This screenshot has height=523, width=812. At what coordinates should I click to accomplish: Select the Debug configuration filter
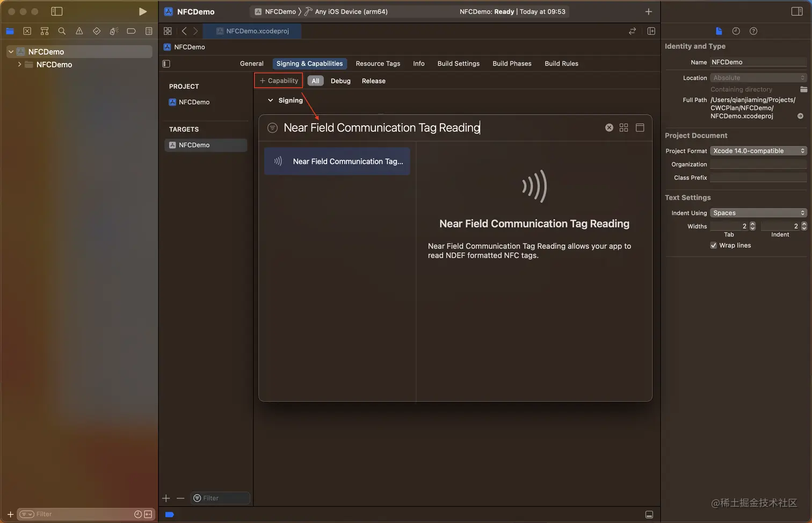[340, 81]
